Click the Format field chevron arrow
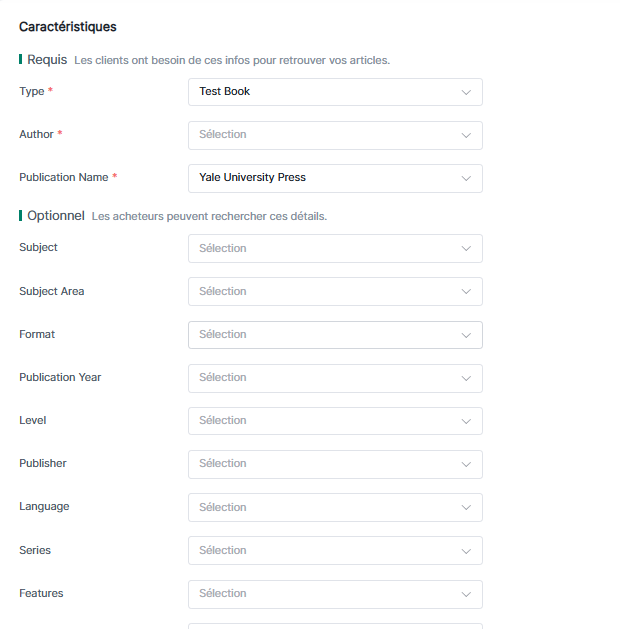Viewport: 620px width, 629px height. click(466, 335)
